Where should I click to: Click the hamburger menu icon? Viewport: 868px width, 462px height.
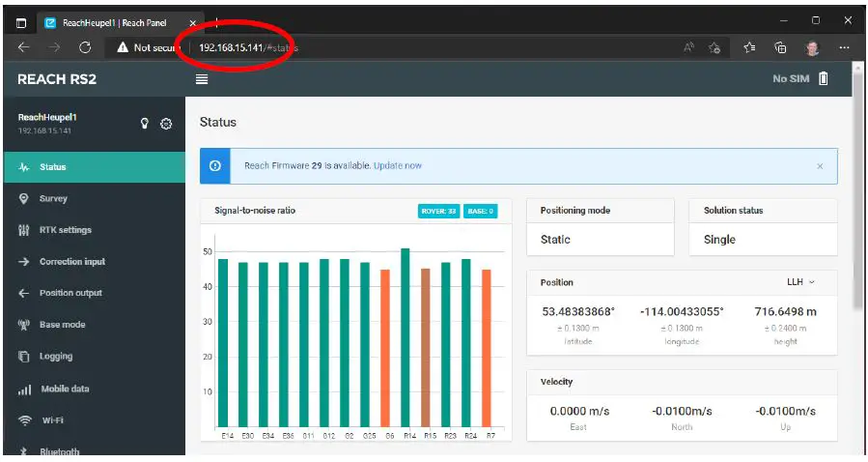[x=202, y=79]
